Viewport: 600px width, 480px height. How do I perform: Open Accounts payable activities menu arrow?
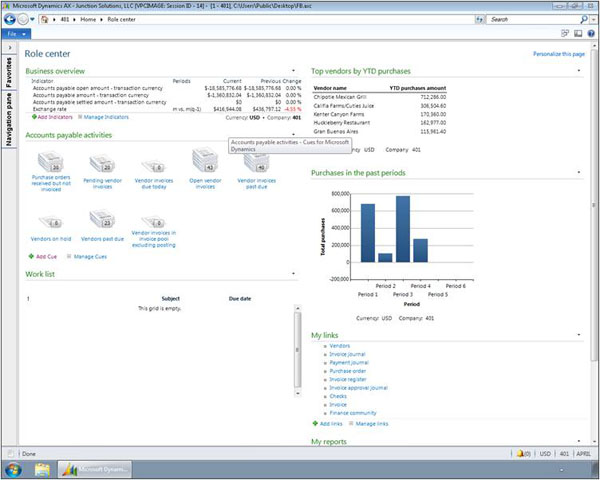[293, 134]
